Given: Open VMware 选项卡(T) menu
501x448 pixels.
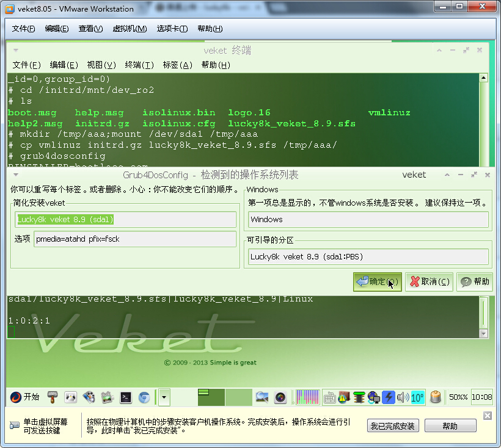Looking at the screenshot, I should pyautogui.click(x=172, y=29).
